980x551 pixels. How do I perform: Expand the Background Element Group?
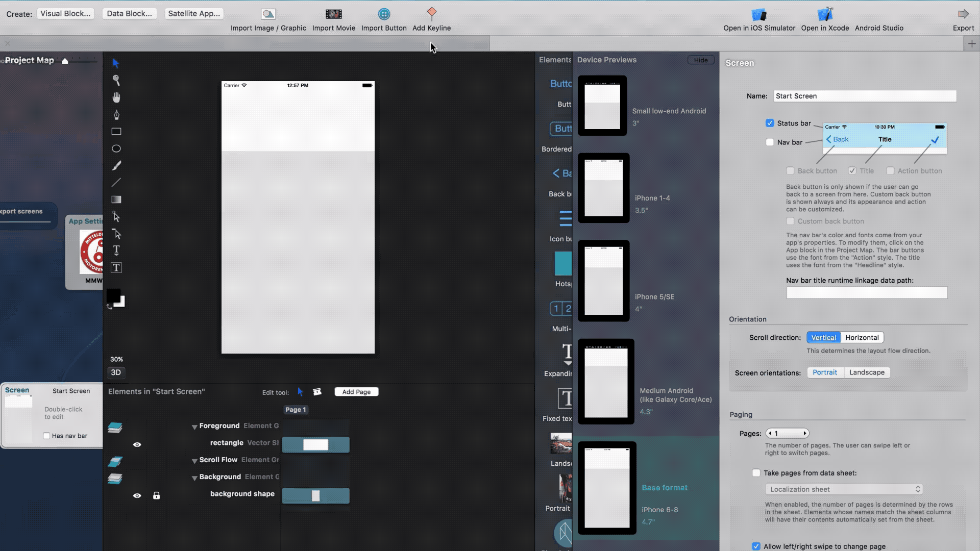pyautogui.click(x=194, y=477)
